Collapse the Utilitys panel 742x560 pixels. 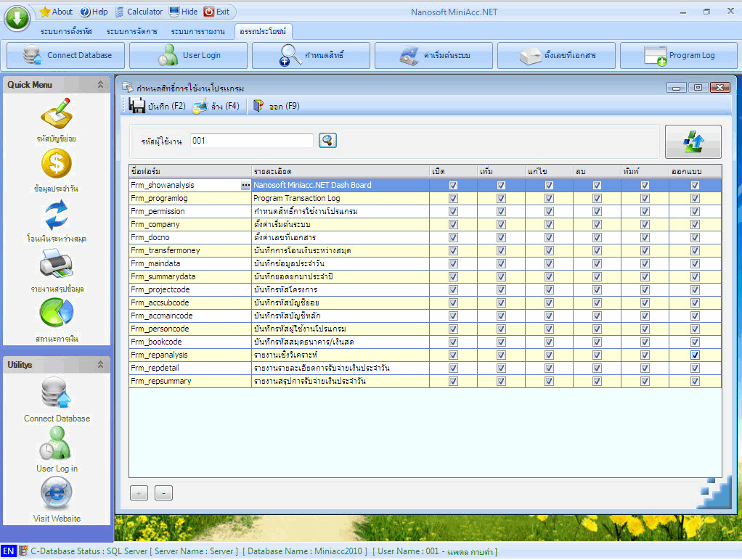[x=101, y=365]
